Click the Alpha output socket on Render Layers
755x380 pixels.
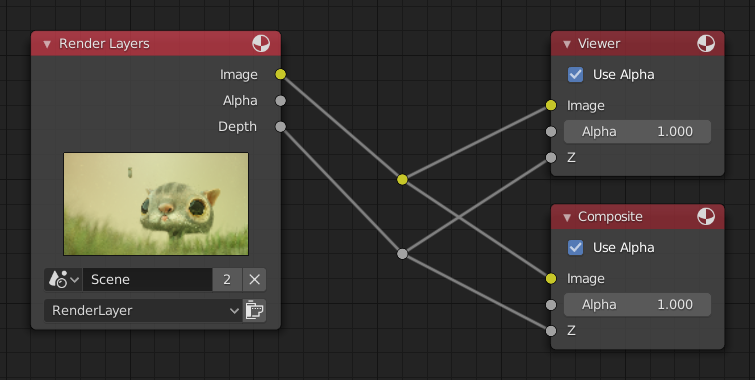tap(280, 101)
